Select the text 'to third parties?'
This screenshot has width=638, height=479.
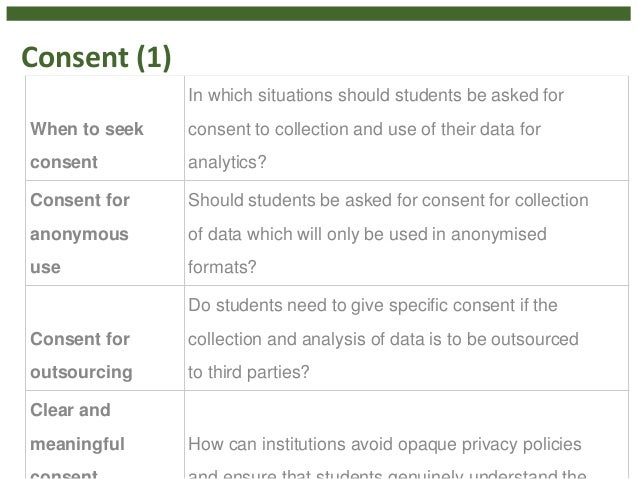point(249,372)
